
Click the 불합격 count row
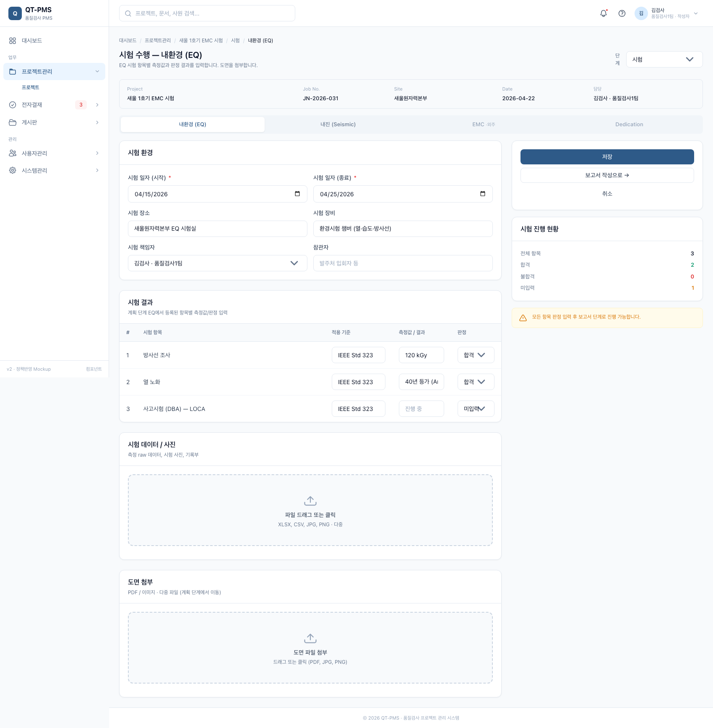pyautogui.click(x=607, y=277)
